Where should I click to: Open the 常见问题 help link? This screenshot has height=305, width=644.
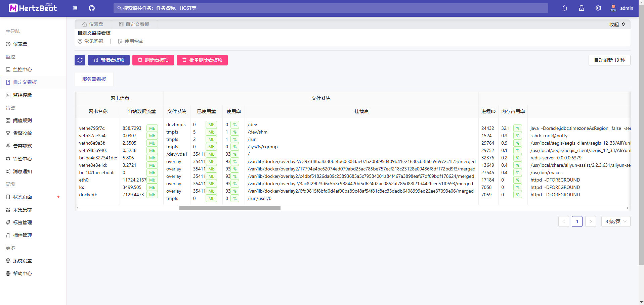(90, 41)
